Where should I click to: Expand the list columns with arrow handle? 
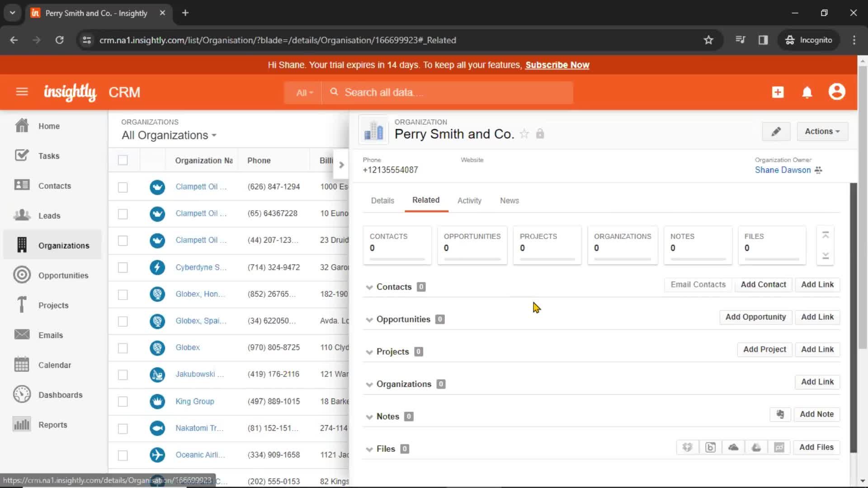pos(341,165)
